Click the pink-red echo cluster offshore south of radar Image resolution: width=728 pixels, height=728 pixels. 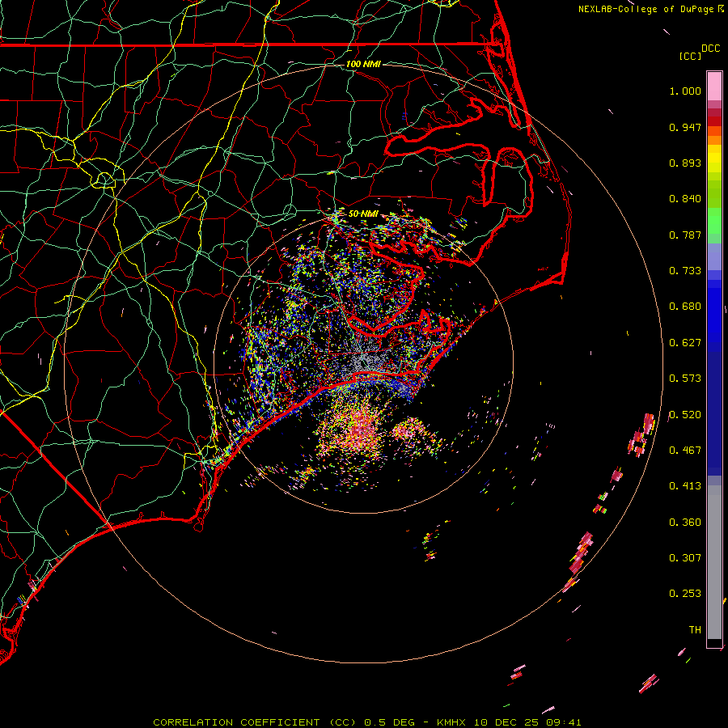(358, 430)
